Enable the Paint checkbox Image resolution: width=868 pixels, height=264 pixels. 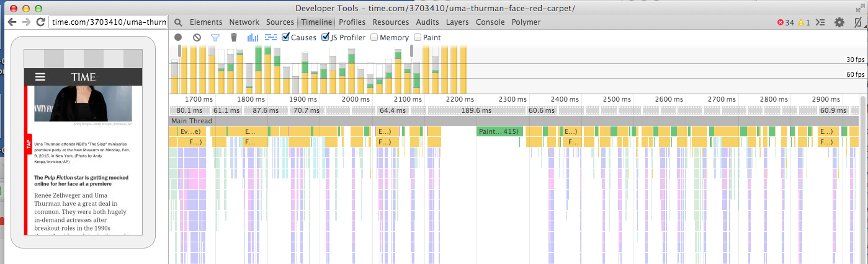coord(418,37)
